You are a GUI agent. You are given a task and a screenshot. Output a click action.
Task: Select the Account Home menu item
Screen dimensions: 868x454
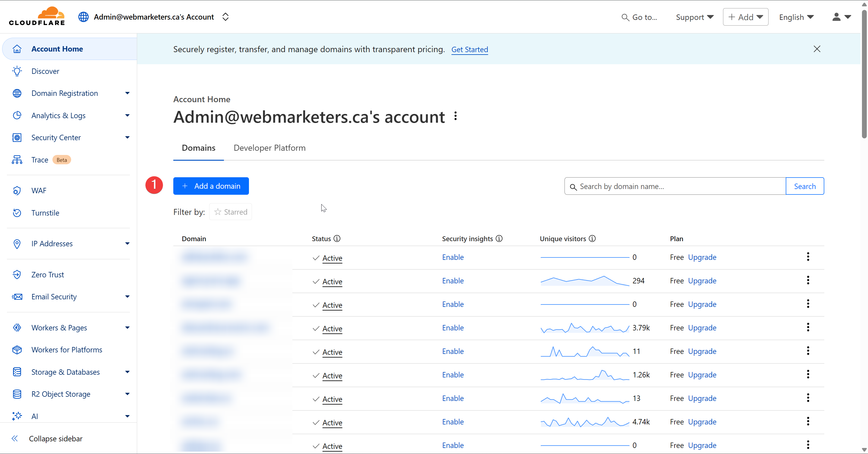tap(57, 49)
